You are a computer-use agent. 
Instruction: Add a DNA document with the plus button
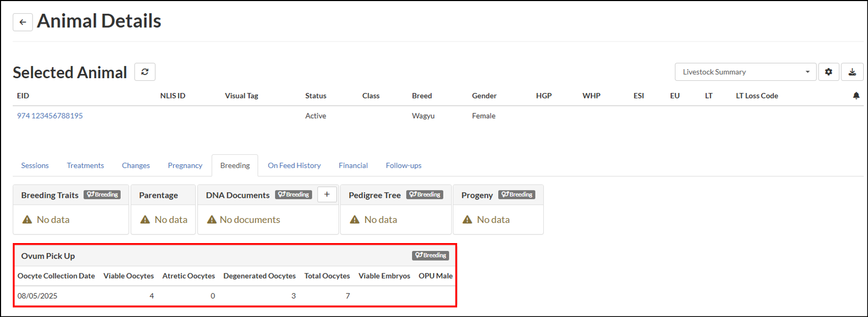(x=327, y=195)
